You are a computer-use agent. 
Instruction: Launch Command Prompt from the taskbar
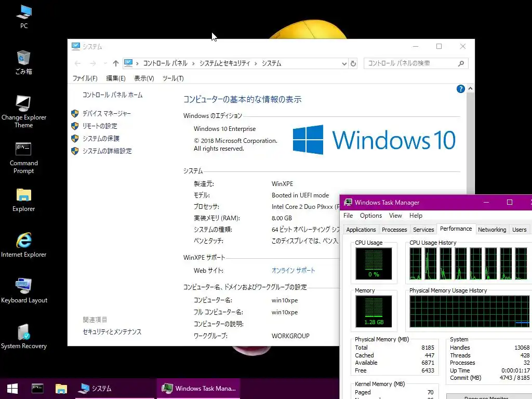37,389
